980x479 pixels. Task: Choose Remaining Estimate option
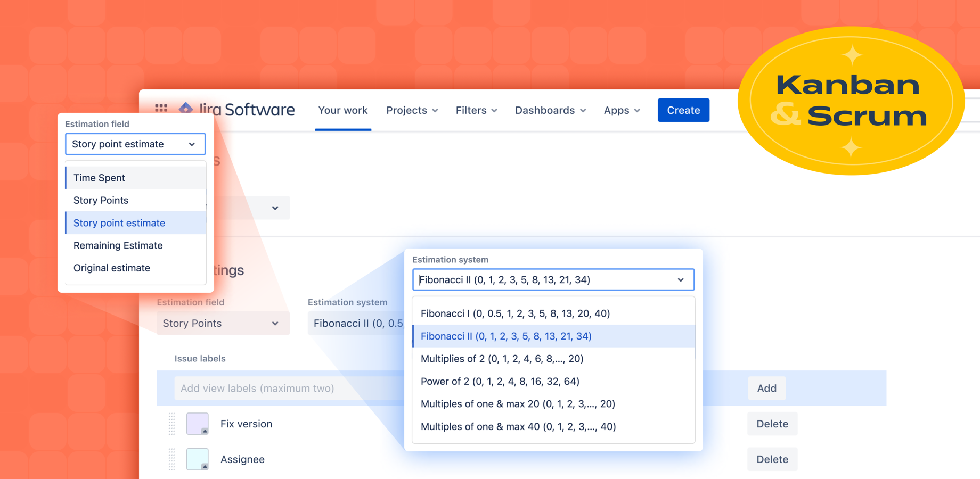[135, 245]
